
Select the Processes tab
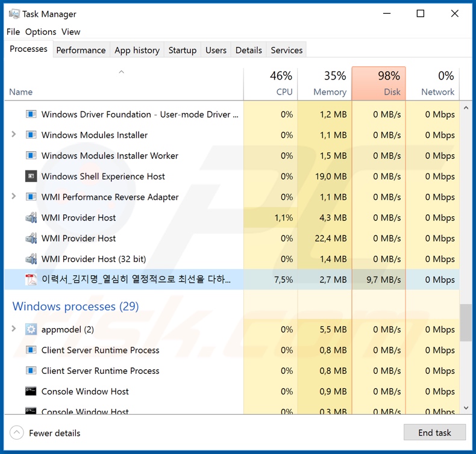pos(28,49)
